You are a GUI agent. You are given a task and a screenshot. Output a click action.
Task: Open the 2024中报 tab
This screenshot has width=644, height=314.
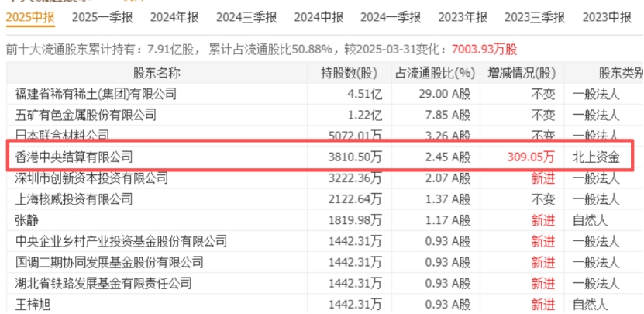tap(319, 18)
